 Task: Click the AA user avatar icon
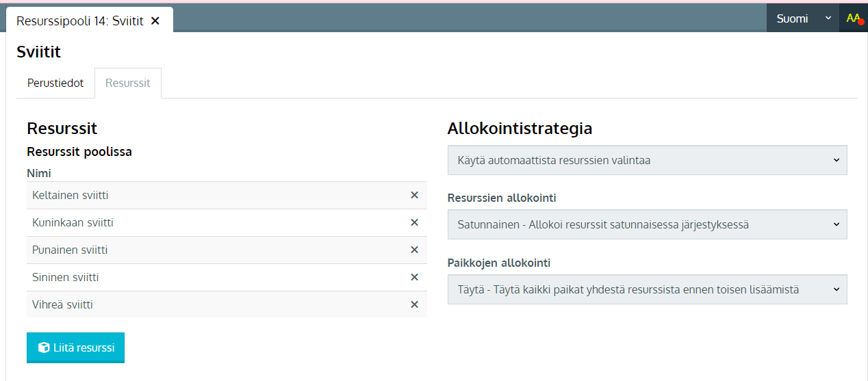(854, 18)
